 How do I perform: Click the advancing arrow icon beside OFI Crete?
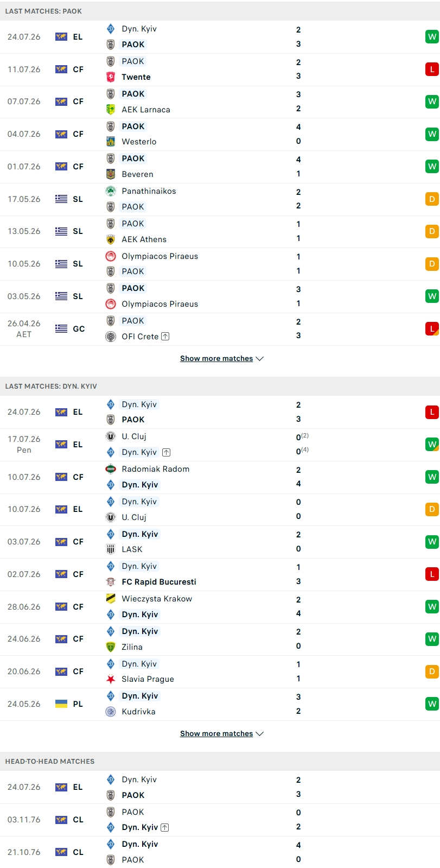(x=165, y=337)
